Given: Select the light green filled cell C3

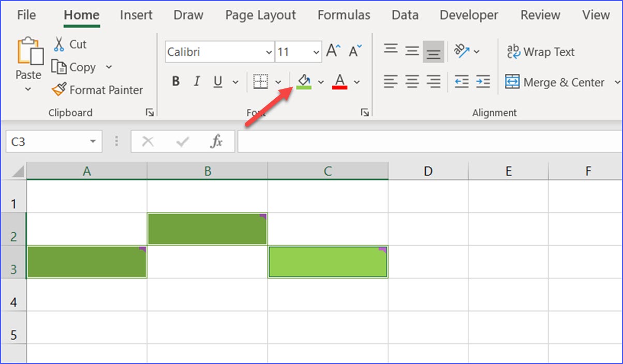Looking at the screenshot, I should (x=328, y=262).
